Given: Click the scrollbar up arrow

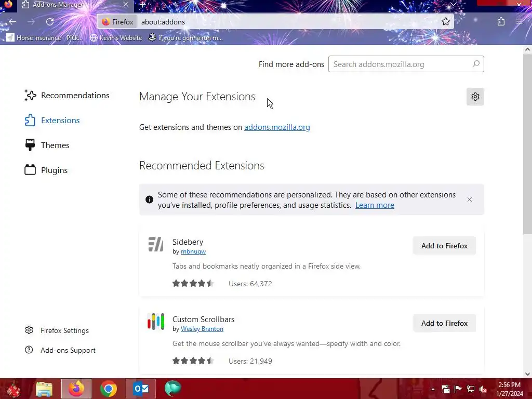Looking at the screenshot, I should 527,49.
